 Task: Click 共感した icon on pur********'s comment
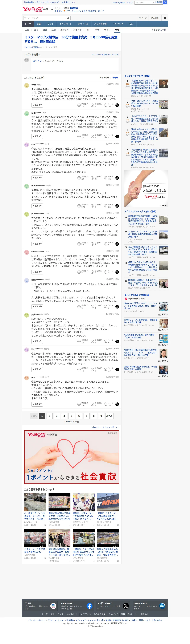point(79,404)
